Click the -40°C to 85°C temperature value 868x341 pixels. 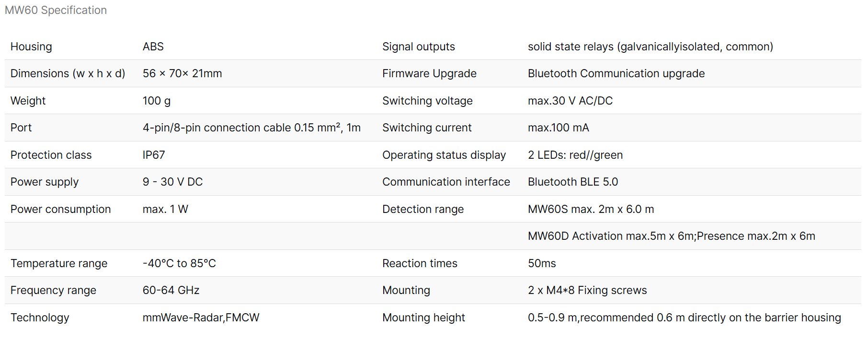click(179, 263)
